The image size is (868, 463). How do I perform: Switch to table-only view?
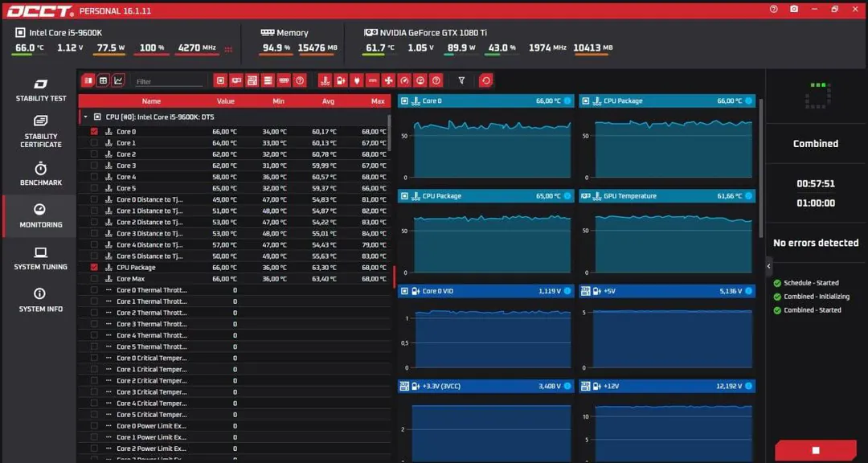point(103,81)
